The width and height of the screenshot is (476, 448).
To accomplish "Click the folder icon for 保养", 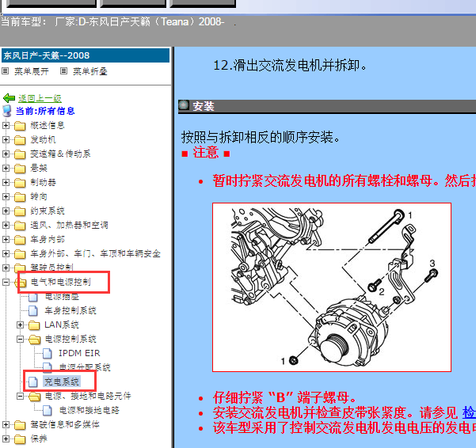I will point(20,439).
